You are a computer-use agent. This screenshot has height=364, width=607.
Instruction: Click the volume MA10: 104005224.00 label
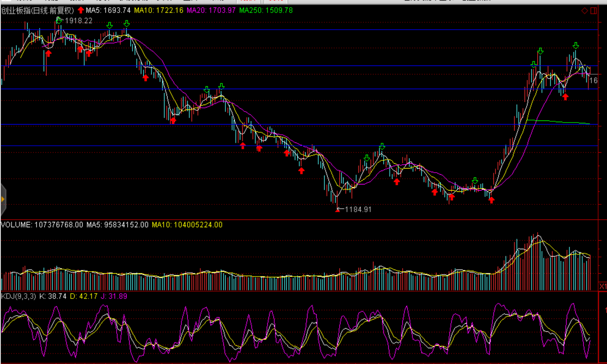click(187, 225)
